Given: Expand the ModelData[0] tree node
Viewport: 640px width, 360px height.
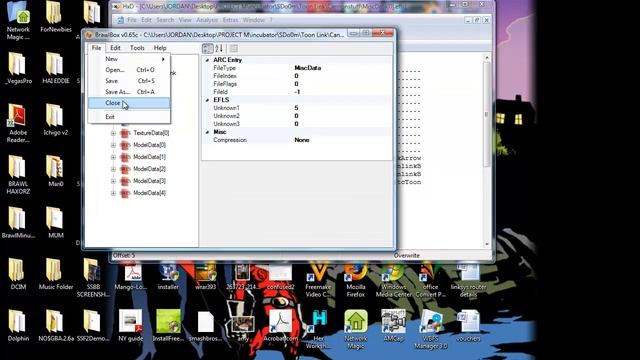Looking at the screenshot, I should click(113, 145).
